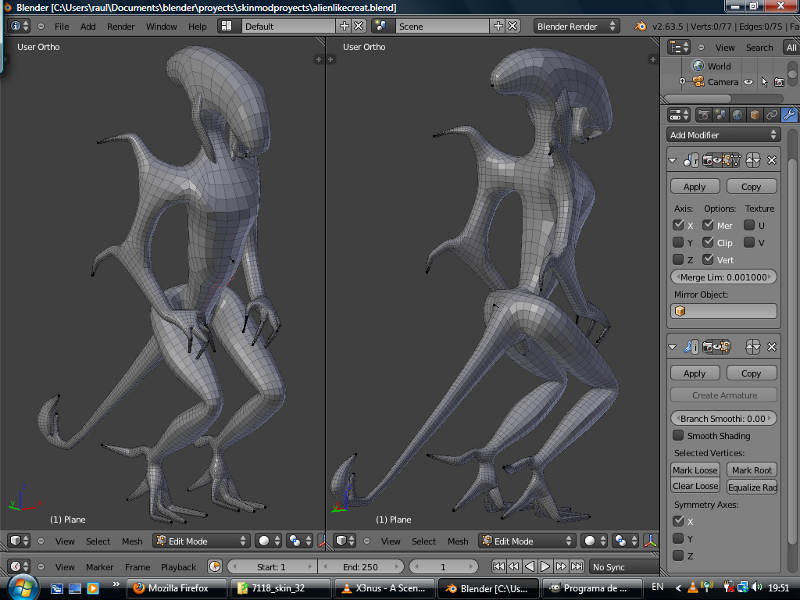Browse screen layouts icon beside Default
Screen dimensions: 800x600
226,26
